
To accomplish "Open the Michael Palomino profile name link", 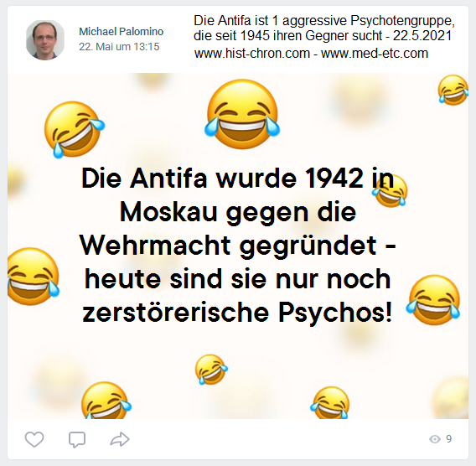I will pyautogui.click(x=122, y=31).
